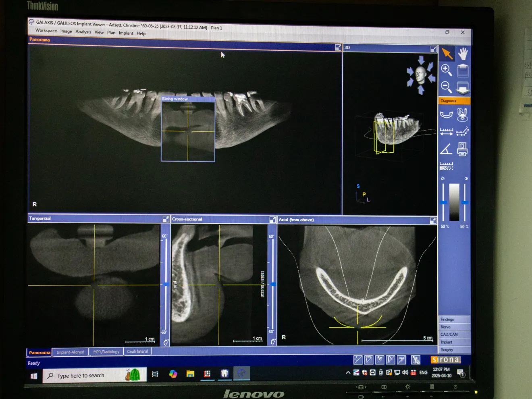Click the Slicing window in Panorama
The width and height of the screenshot is (532, 399).
point(188,129)
